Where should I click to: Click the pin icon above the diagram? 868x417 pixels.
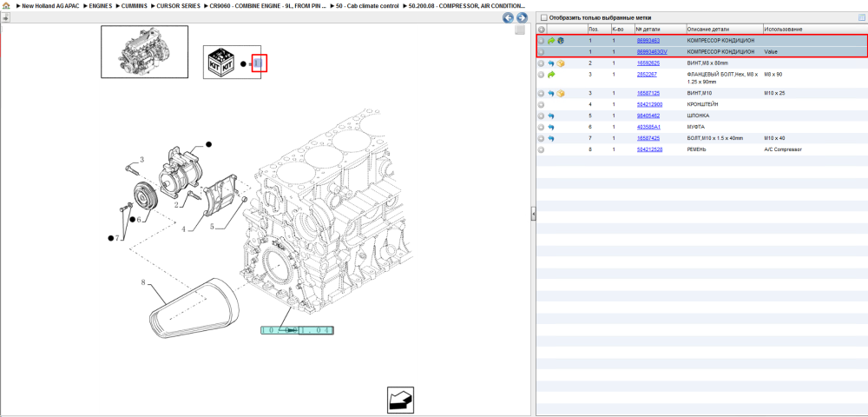coord(5,17)
